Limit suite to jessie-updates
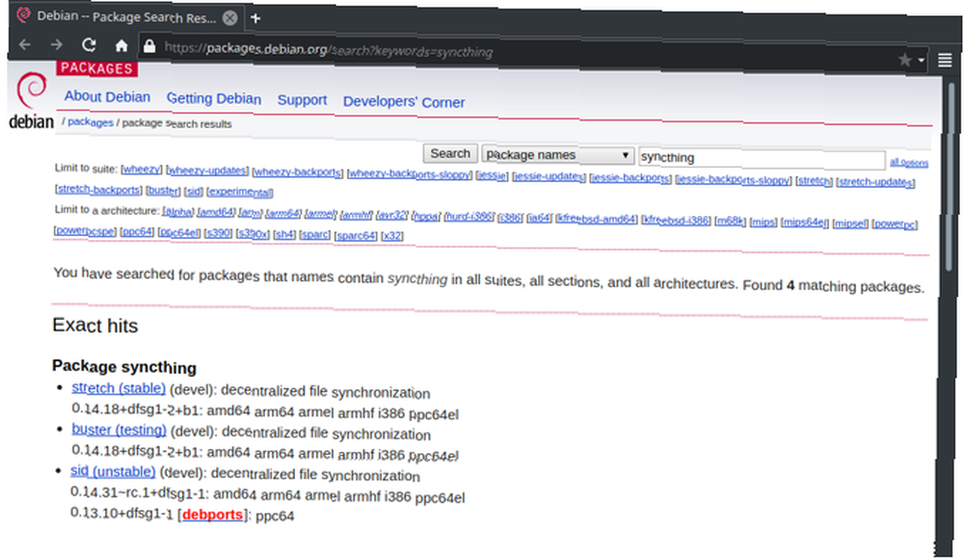Screen dimensions: 964x560 click(549, 176)
